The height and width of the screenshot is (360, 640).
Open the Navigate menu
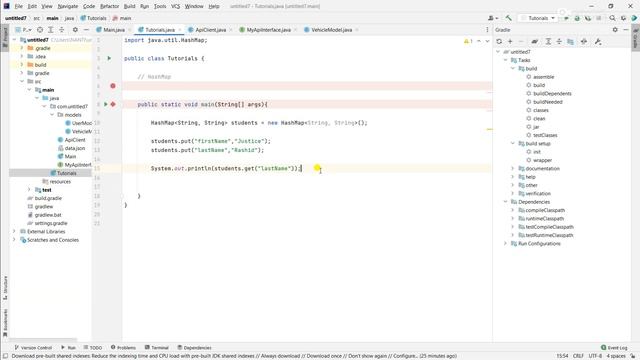point(68,6)
